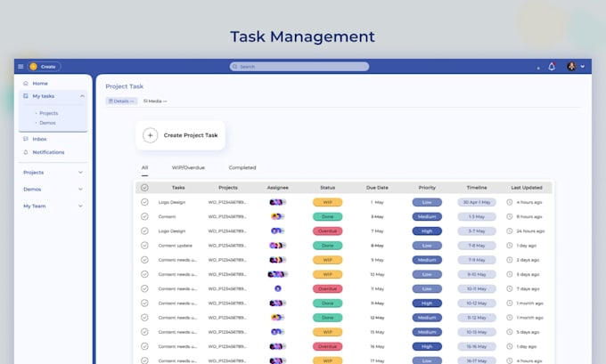Open Home in the sidebar

[40, 84]
